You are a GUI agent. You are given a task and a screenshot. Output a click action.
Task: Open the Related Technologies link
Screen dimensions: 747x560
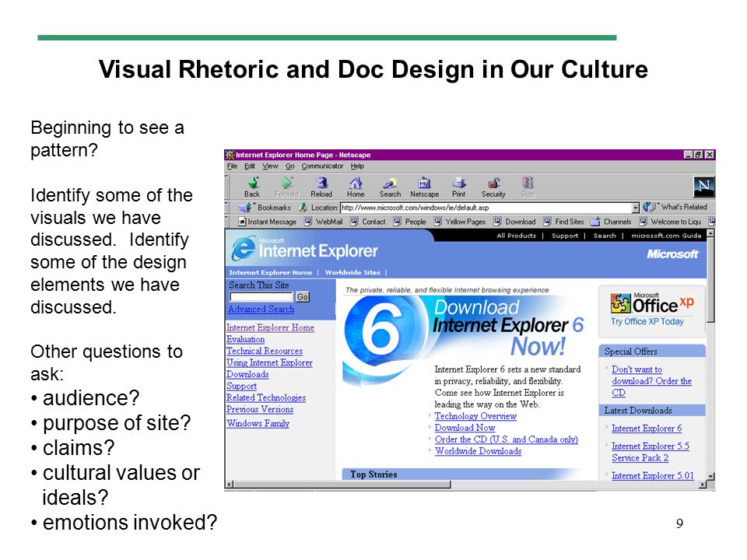[x=266, y=397]
